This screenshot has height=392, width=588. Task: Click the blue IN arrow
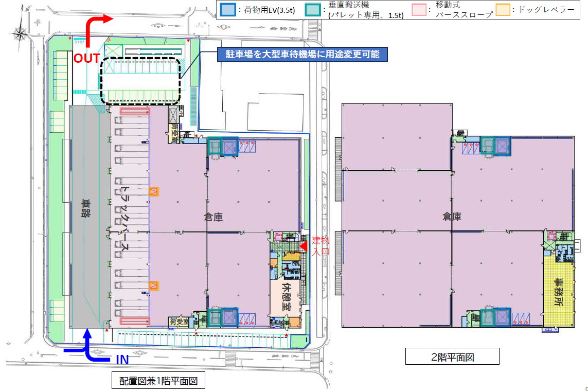click(x=87, y=346)
